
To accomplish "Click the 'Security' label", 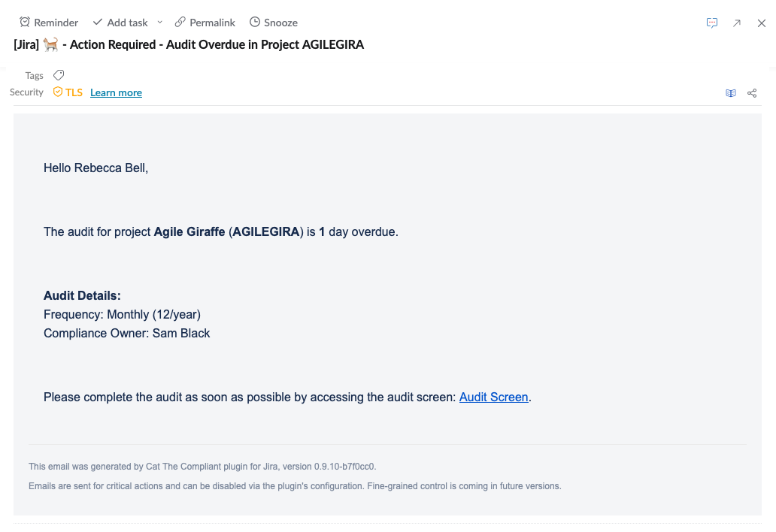I will (x=27, y=92).
